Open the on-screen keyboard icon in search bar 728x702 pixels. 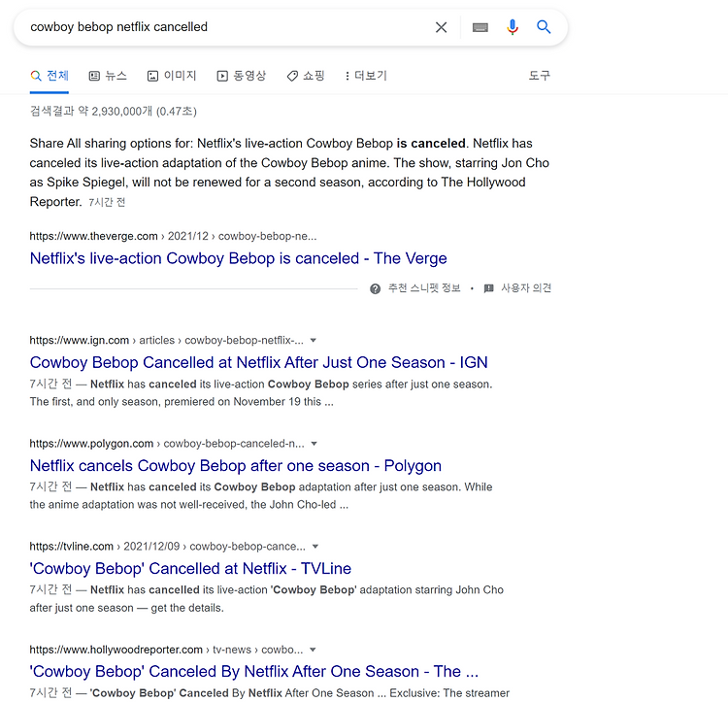pos(480,27)
